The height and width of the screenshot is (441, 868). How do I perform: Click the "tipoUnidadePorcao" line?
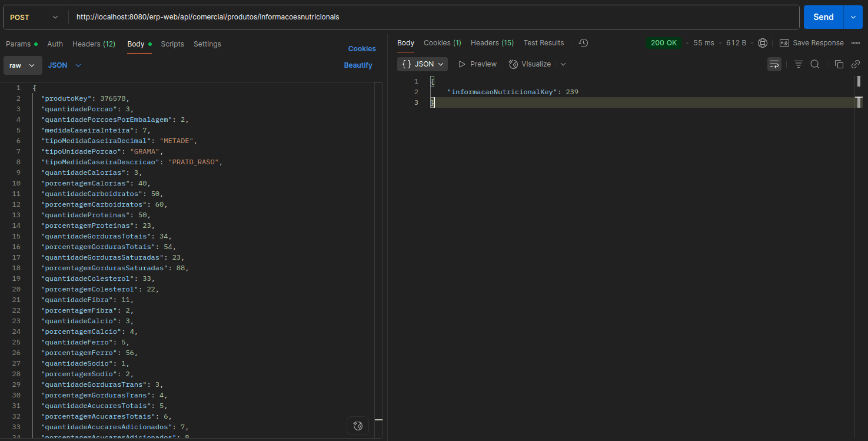[102, 151]
